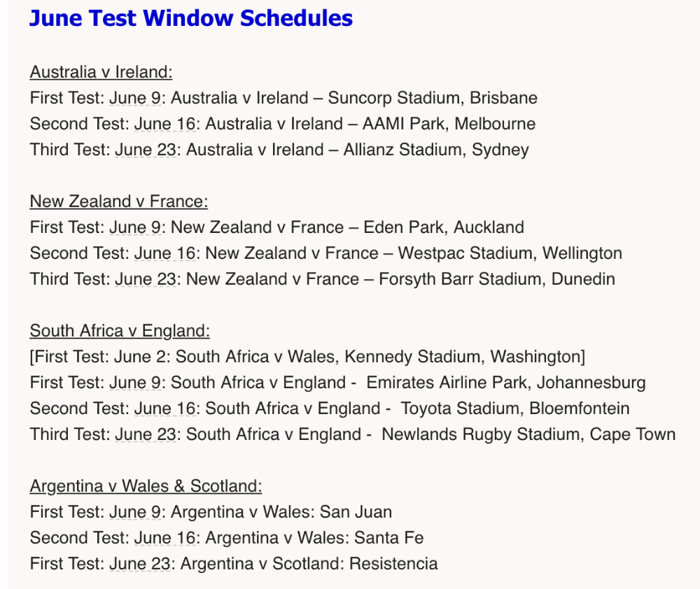Click the Newlands Rugby Stadium, Cape Town text

pyautogui.click(x=528, y=434)
